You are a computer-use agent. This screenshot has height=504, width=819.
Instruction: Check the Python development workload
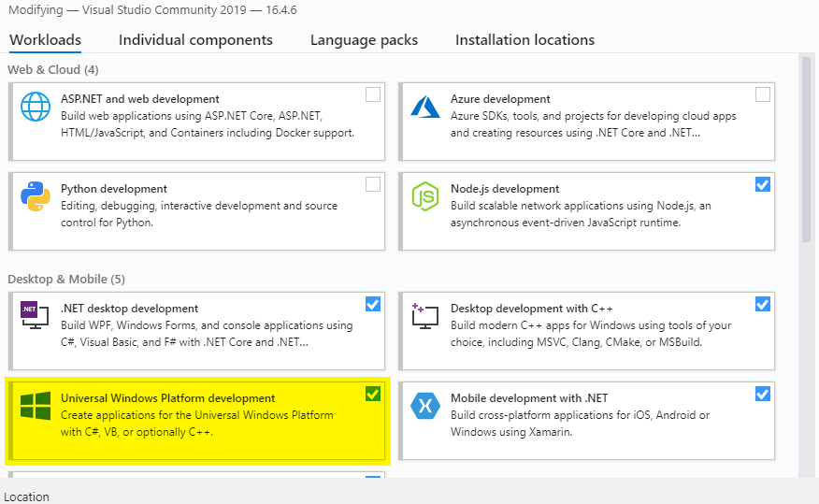coord(373,184)
